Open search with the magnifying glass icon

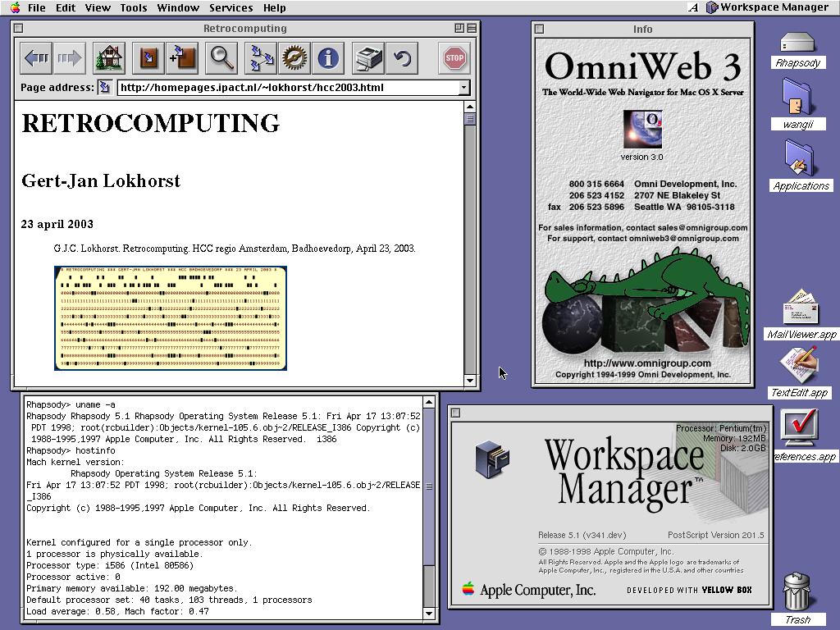click(221, 58)
